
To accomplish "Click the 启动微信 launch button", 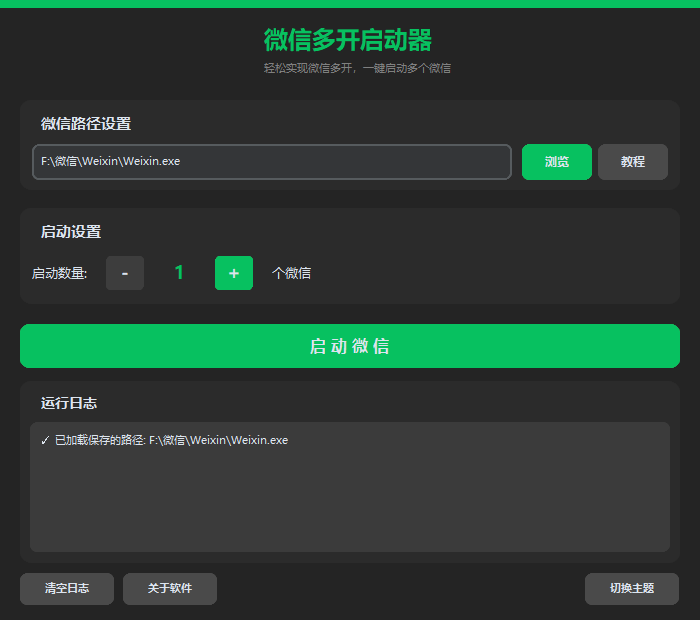I will (350, 346).
